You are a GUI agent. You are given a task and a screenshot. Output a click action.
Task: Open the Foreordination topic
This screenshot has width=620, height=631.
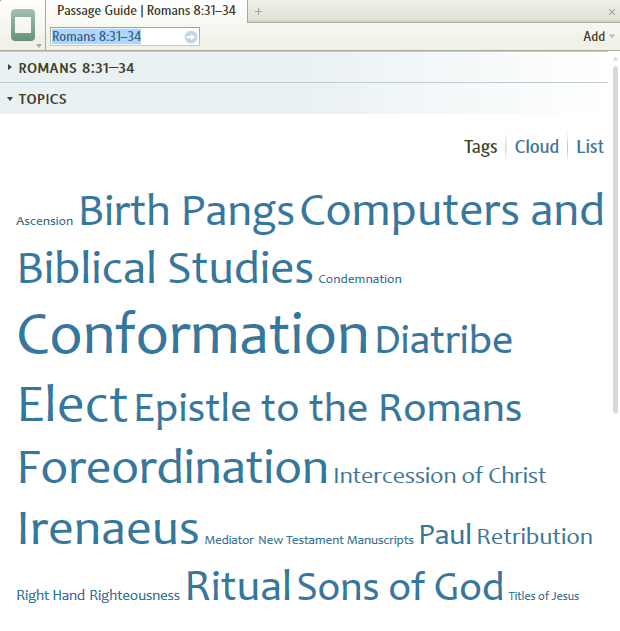(x=173, y=467)
